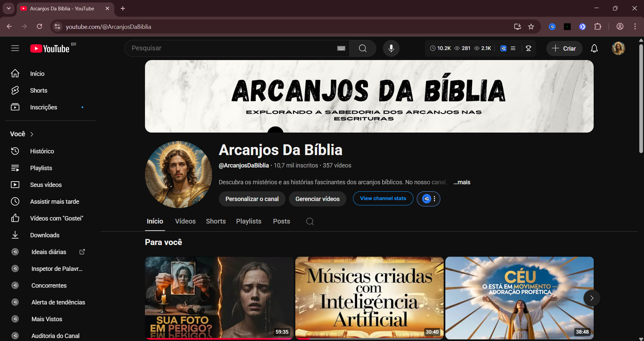Click the magnifier search button
644x341 pixels.
(363, 48)
